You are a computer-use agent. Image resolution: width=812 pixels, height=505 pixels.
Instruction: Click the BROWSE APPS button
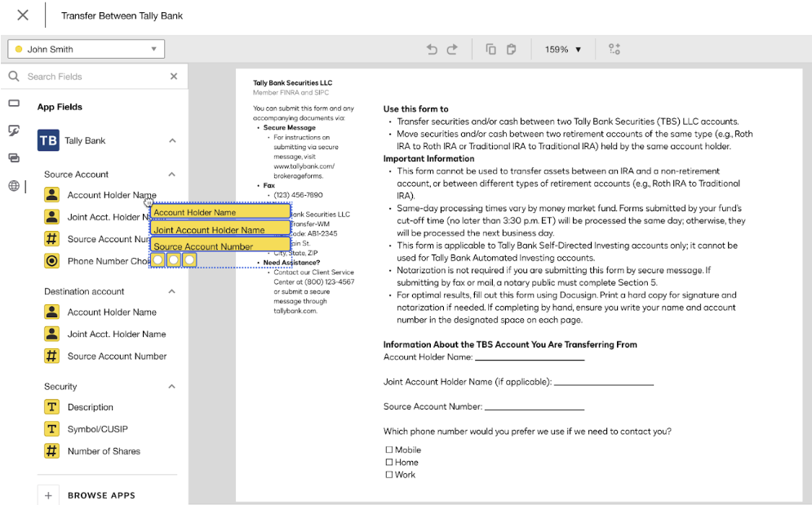[101, 495]
